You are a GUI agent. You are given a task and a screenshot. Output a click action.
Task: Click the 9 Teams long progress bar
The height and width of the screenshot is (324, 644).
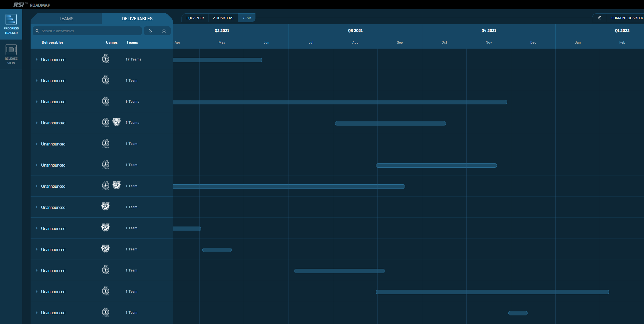coord(340,102)
